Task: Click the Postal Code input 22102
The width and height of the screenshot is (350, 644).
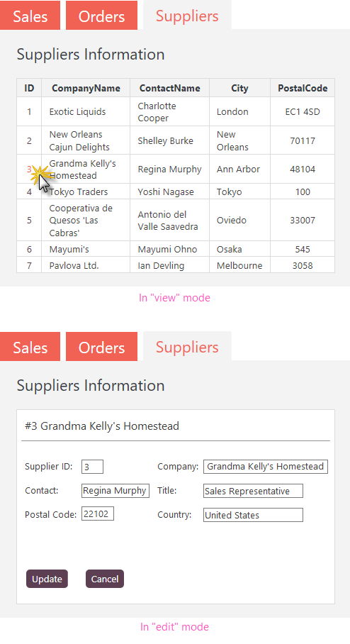Action: 98,513
